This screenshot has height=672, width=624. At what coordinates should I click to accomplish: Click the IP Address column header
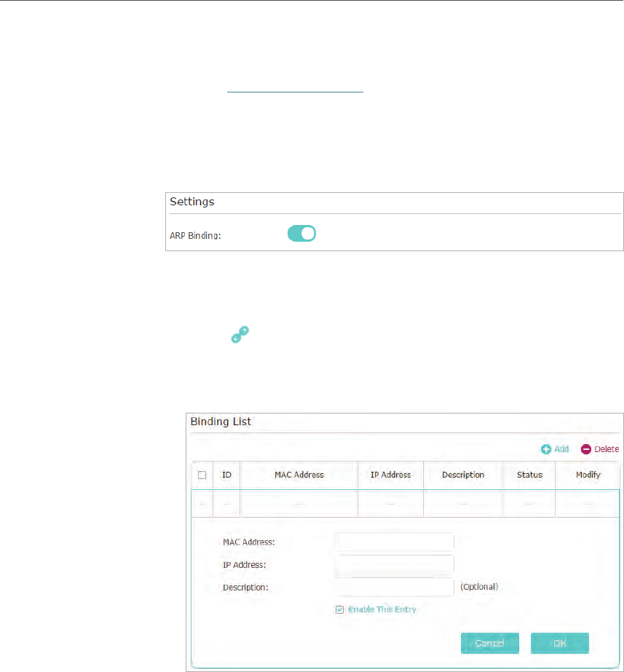(390, 475)
